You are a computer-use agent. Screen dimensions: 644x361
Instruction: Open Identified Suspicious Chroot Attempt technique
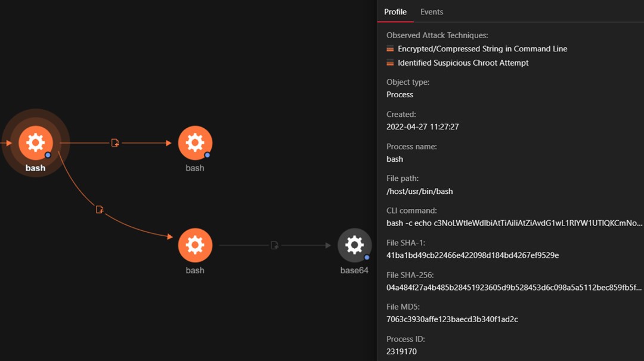pos(463,63)
